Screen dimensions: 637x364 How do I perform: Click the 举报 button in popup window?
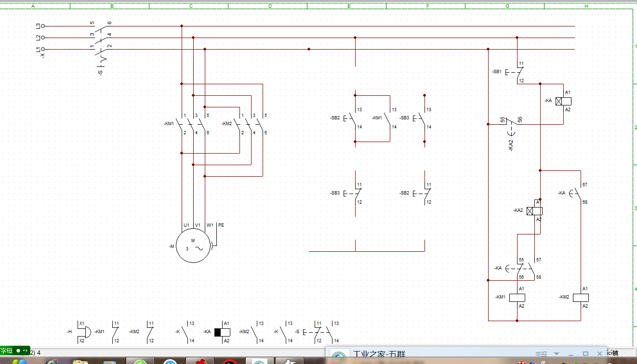[541, 354]
